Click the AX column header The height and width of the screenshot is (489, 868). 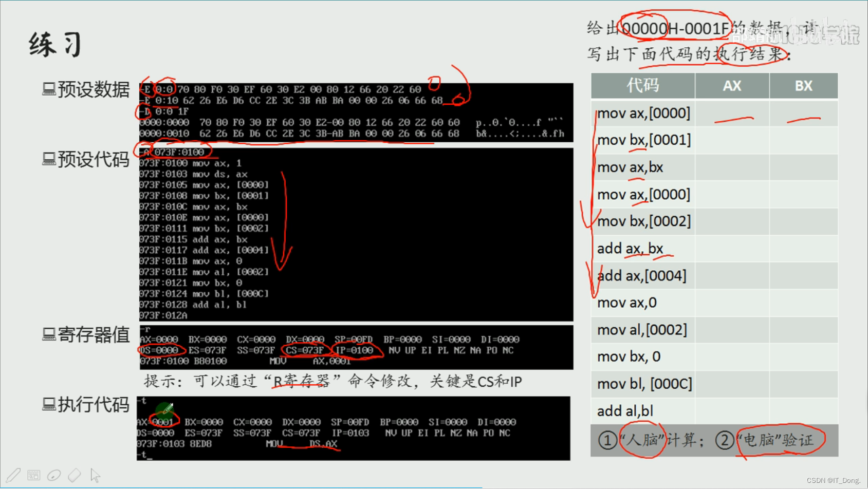point(732,86)
